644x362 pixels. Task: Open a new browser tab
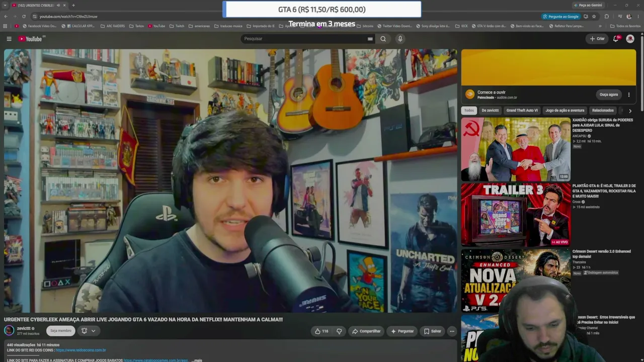[x=73, y=5]
